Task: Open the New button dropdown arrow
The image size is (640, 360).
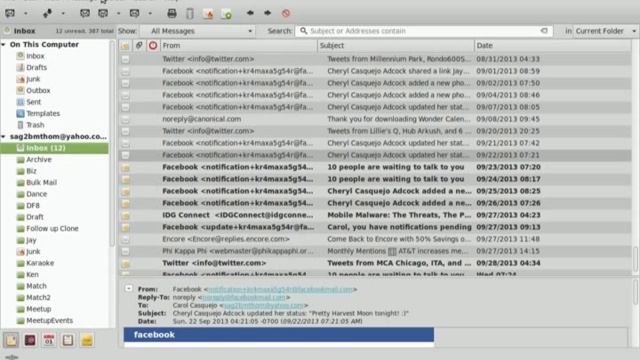Action: pyautogui.click(x=26, y=13)
